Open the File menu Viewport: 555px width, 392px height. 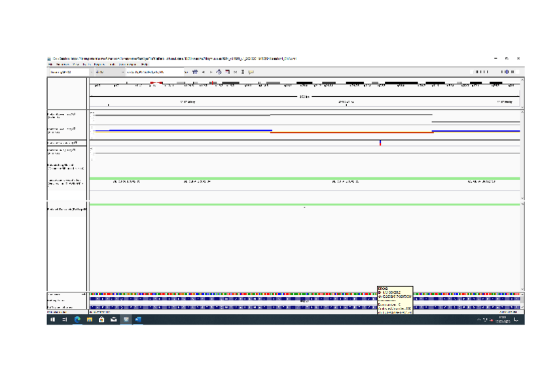pos(50,64)
